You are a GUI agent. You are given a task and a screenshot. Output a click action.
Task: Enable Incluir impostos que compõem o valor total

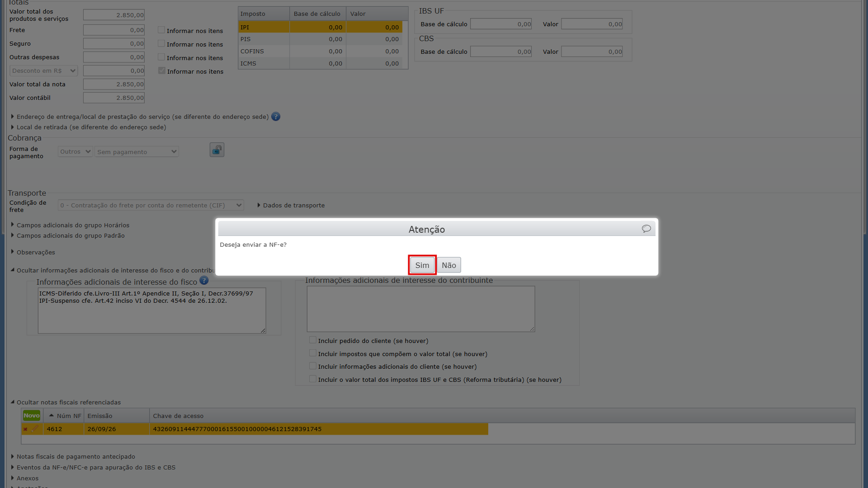(x=312, y=353)
